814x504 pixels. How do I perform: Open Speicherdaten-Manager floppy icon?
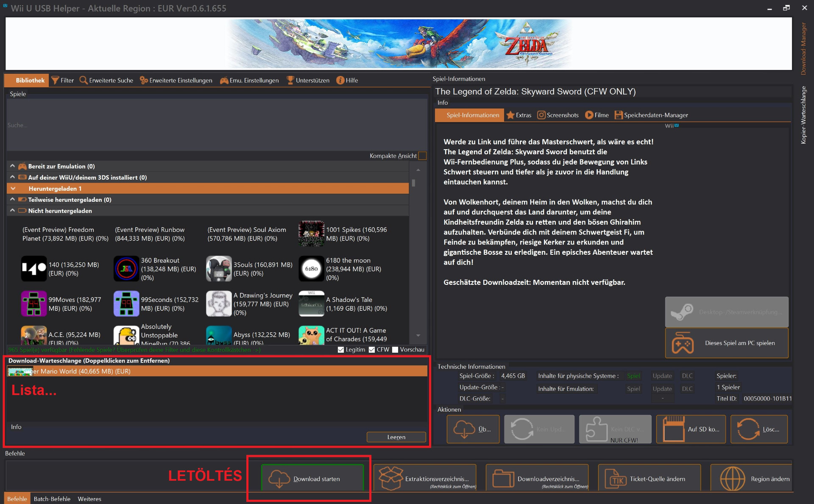coord(619,115)
